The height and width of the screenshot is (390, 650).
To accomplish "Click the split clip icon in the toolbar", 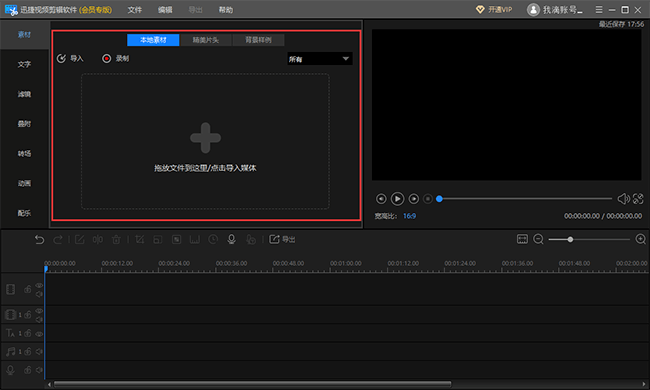I will click(x=98, y=239).
